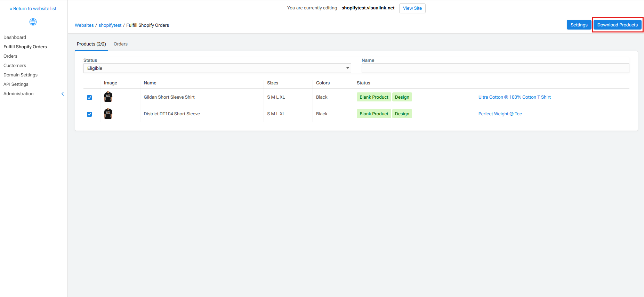This screenshot has height=297, width=644.
Task: Open the Status filter dropdown
Action: [x=217, y=68]
